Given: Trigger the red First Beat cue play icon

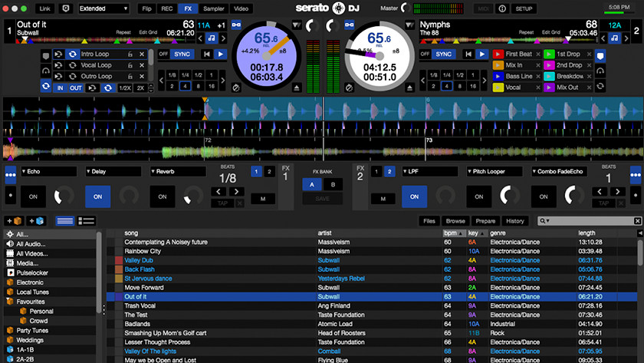Looking at the screenshot, I should point(498,54).
